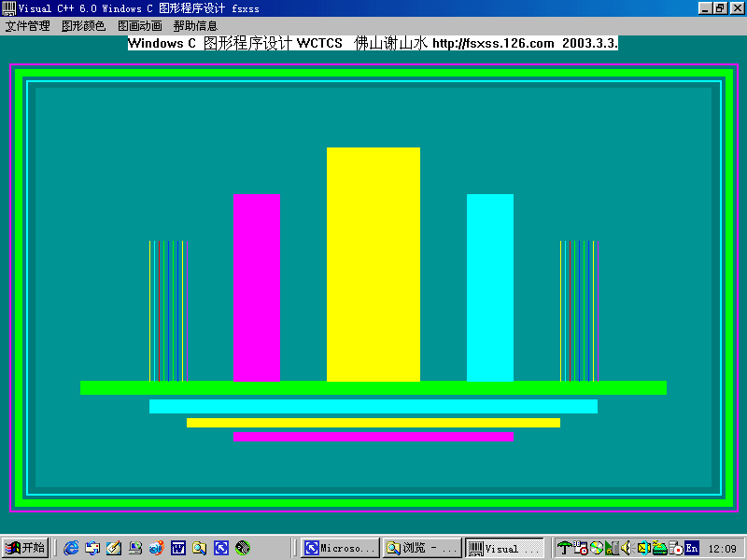Click the computer icon in quick launch
Viewport: 747px width, 560px height.
point(135,548)
